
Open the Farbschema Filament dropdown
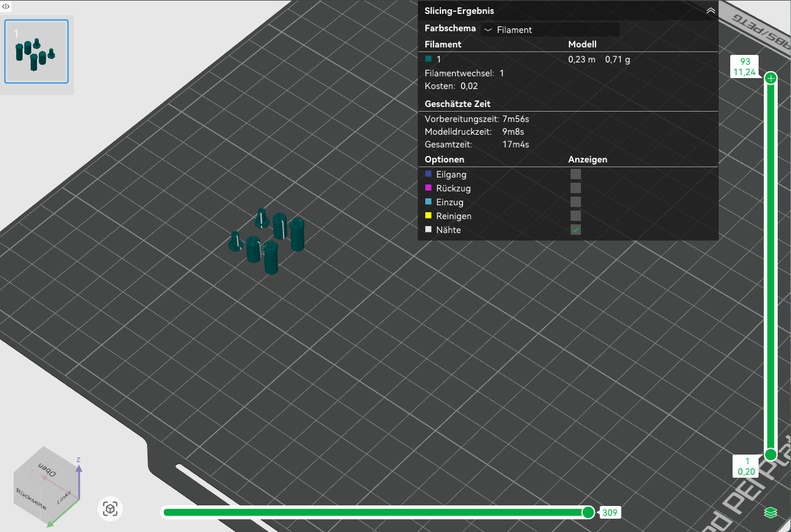tap(550, 29)
